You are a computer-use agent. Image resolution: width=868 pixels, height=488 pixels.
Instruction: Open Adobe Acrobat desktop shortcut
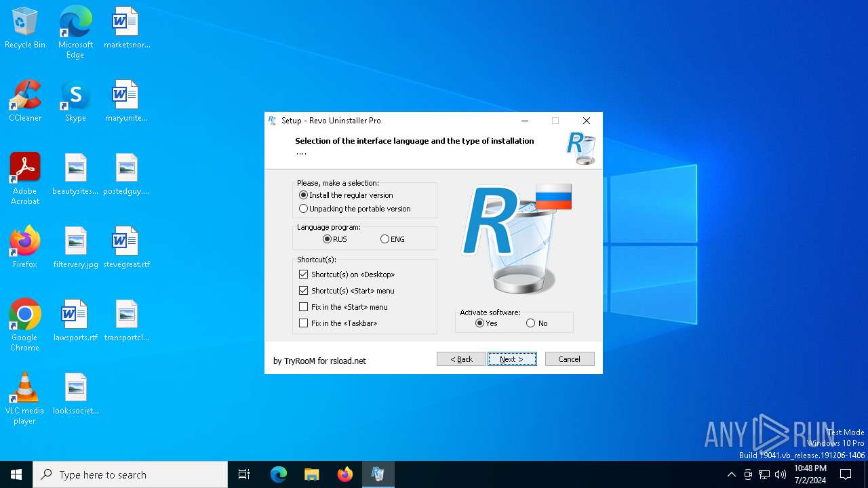click(x=25, y=179)
